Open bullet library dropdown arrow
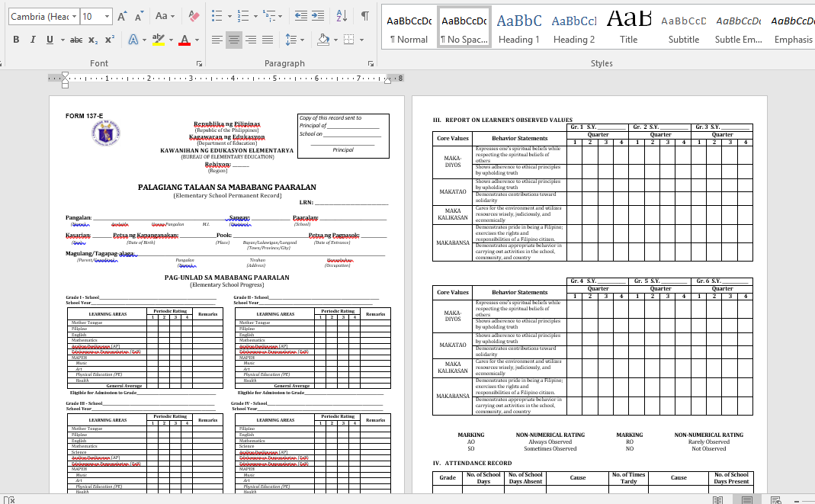The image size is (815, 504). click(x=229, y=17)
